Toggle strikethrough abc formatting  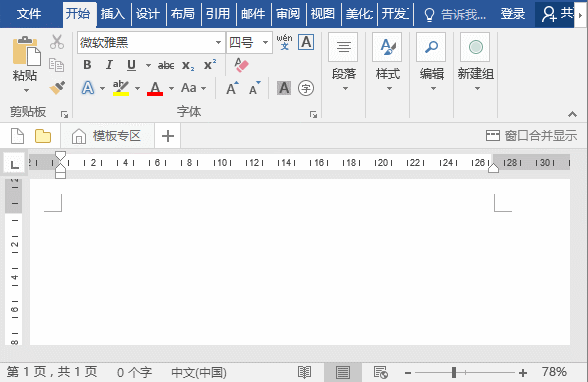[x=166, y=66]
